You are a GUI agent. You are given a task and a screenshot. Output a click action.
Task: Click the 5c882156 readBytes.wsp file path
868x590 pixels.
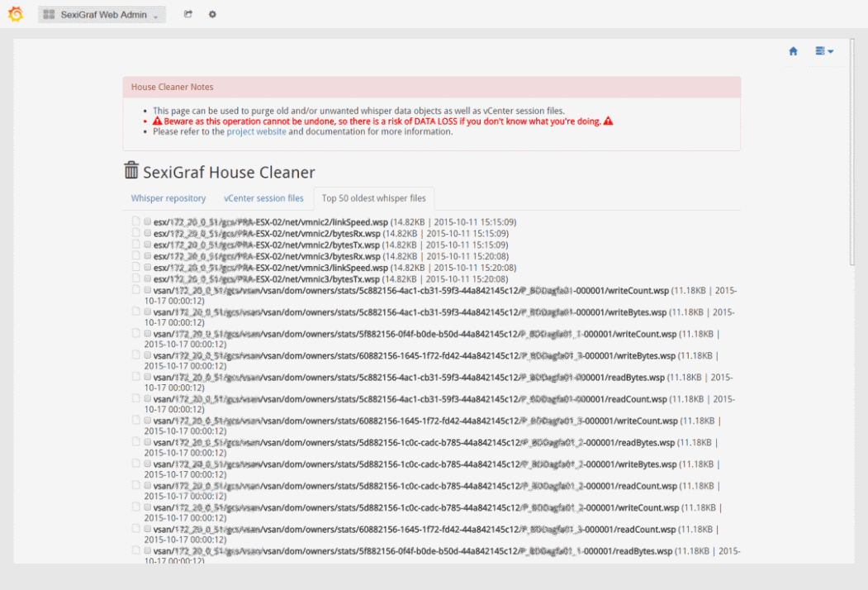click(409, 378)
